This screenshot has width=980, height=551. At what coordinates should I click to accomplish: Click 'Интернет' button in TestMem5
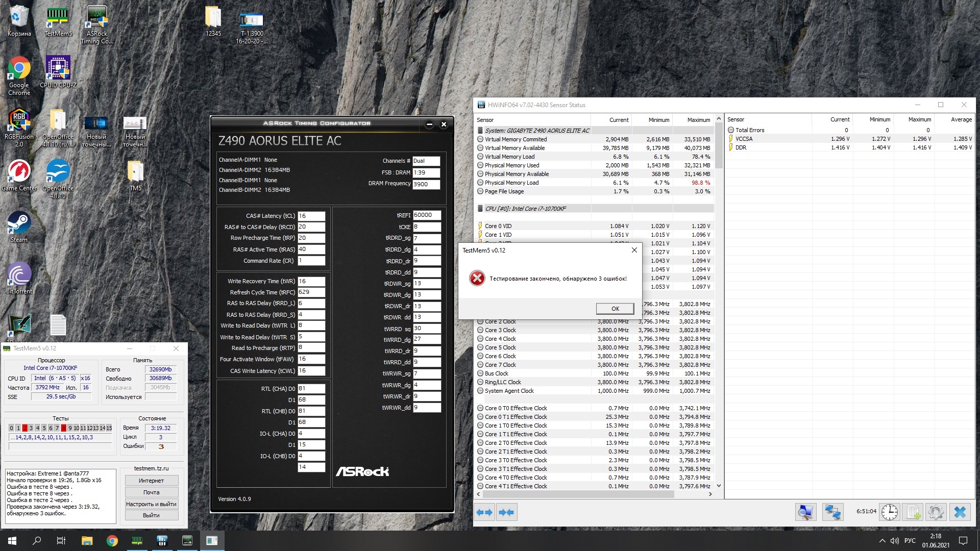pyautogui.click(x=151, y=481)
